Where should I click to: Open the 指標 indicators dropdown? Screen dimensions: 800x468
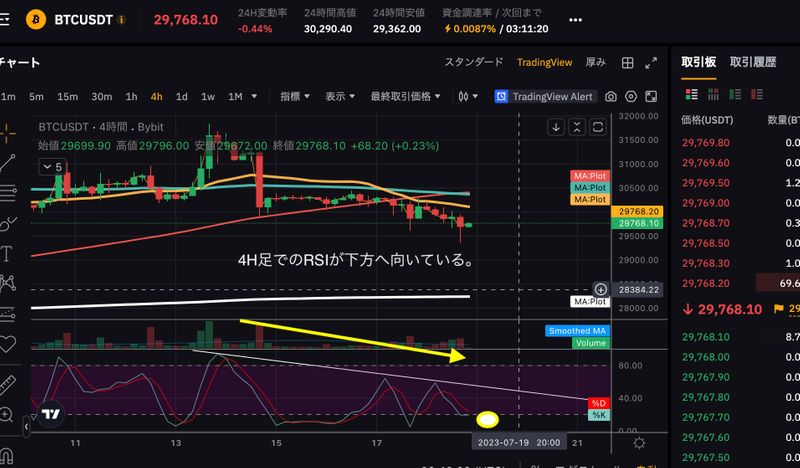(x=296, y=97)
